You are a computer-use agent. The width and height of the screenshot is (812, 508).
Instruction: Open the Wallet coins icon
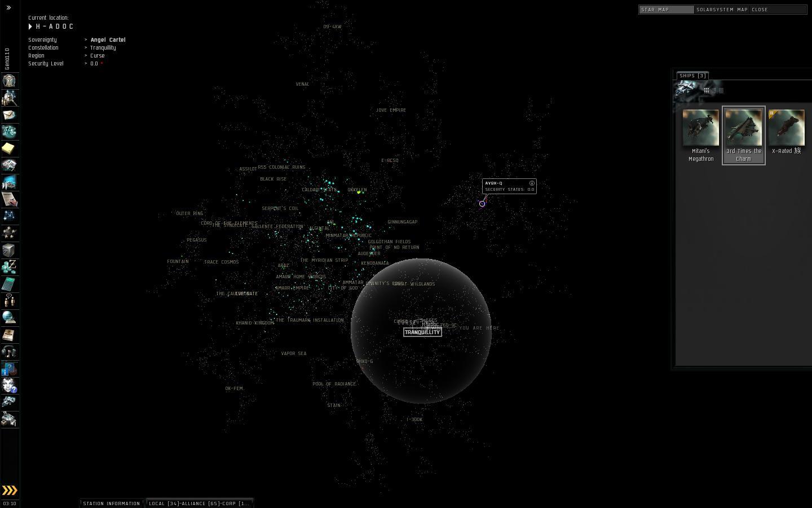click(9, 267)
